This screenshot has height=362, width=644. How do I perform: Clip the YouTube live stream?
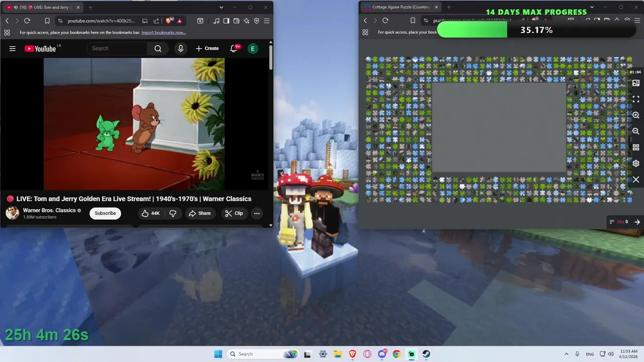coord(234,213)
